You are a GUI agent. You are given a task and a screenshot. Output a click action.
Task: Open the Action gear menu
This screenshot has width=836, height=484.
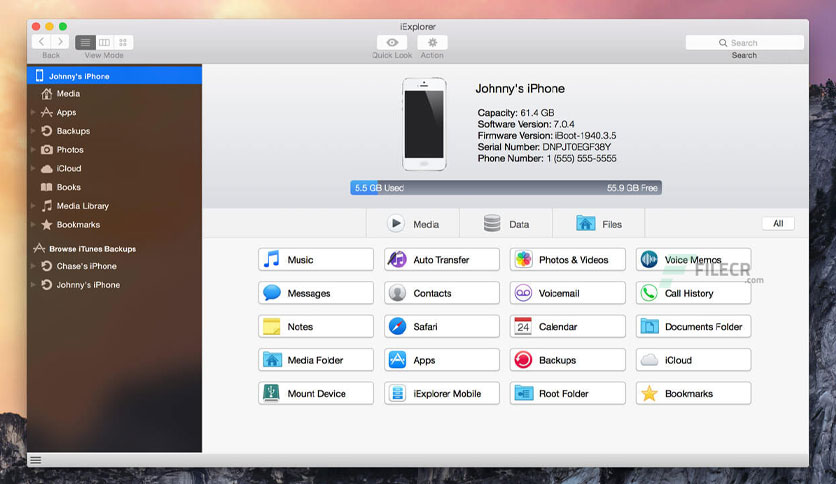(x=432, y=42)
